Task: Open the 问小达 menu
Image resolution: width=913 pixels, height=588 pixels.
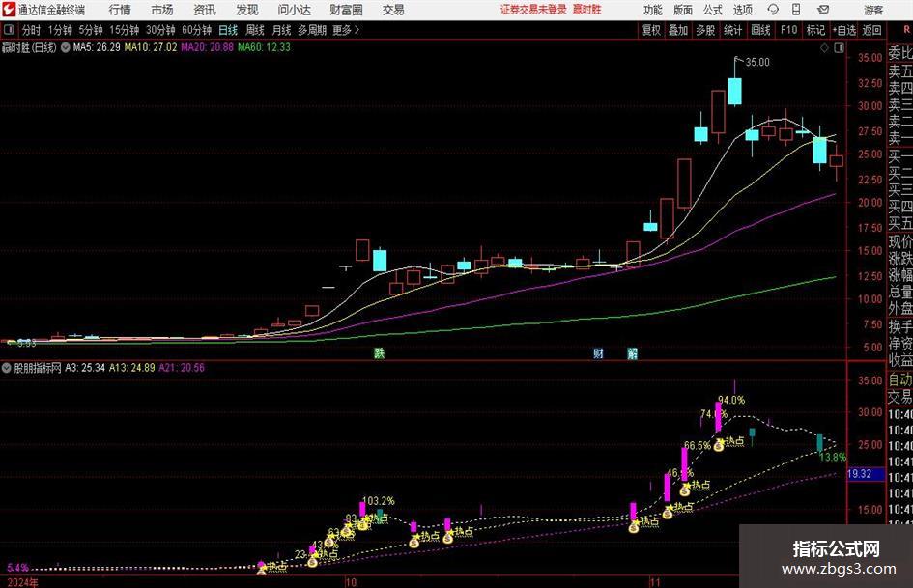Action: [294, 10]
